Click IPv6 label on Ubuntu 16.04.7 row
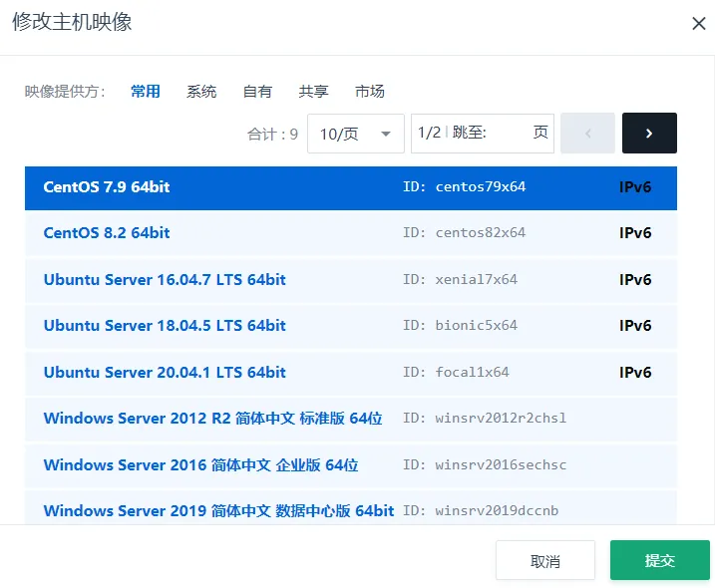 [x=635, y=280]
